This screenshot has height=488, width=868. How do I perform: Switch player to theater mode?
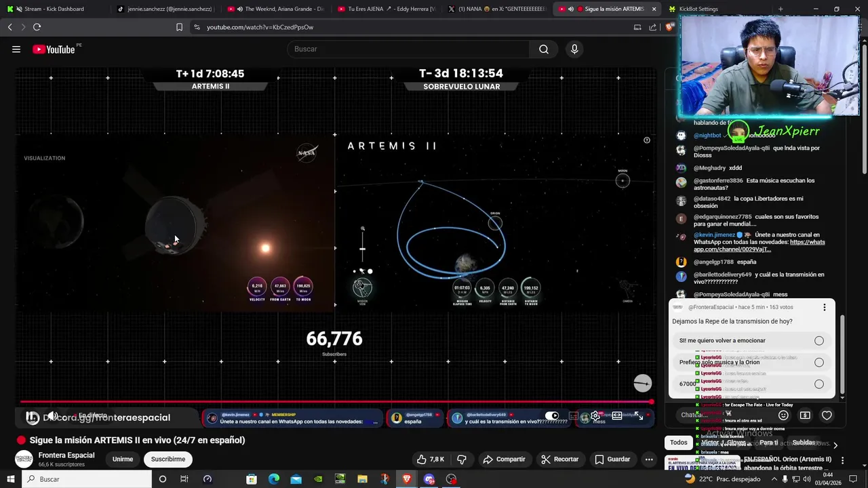pos(617,416)
